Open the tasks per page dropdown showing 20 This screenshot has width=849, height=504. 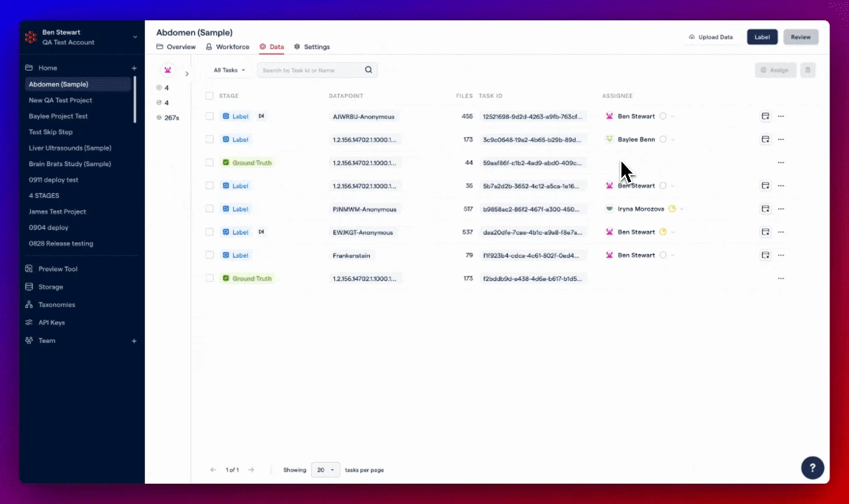click(x=324, y=470)
